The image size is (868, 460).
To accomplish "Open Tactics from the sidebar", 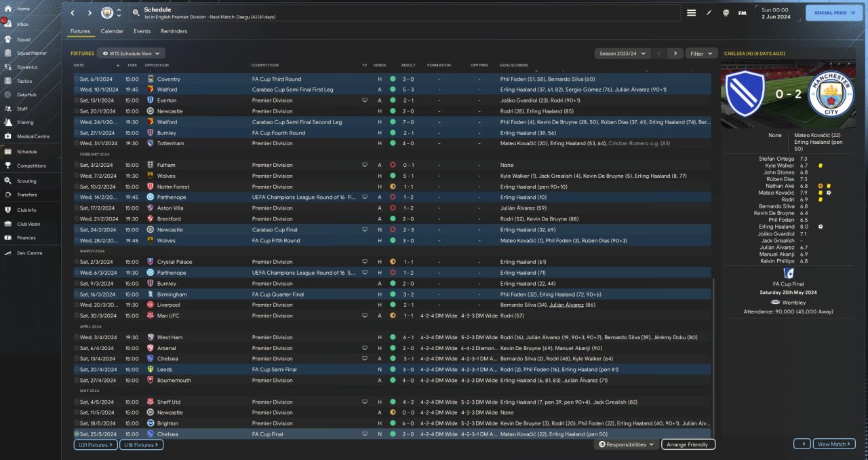I will [24, 81].
